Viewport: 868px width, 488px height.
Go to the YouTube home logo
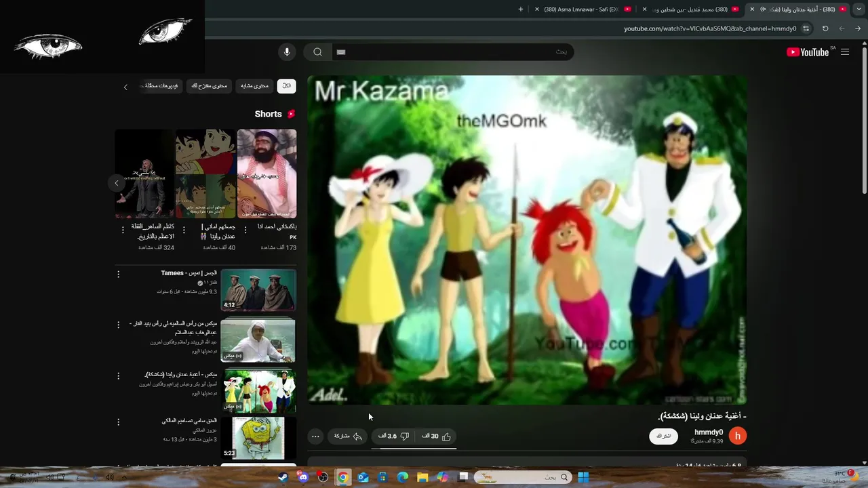point(808,52)
